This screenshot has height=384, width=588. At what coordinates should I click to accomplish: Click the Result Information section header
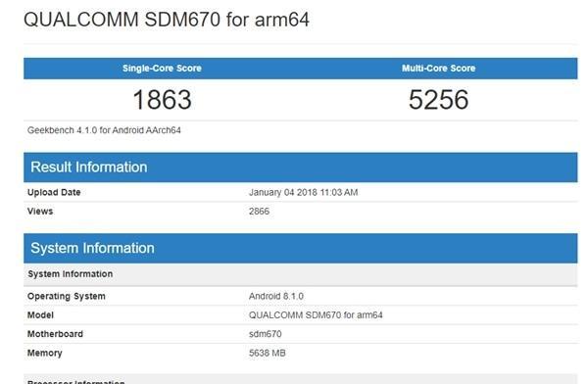(301, 168)
